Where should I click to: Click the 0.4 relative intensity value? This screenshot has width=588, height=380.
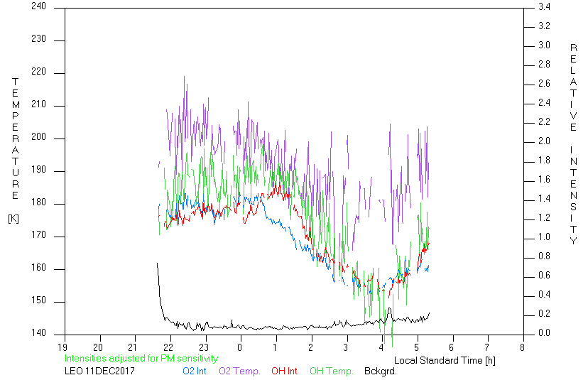coord(544,295)
